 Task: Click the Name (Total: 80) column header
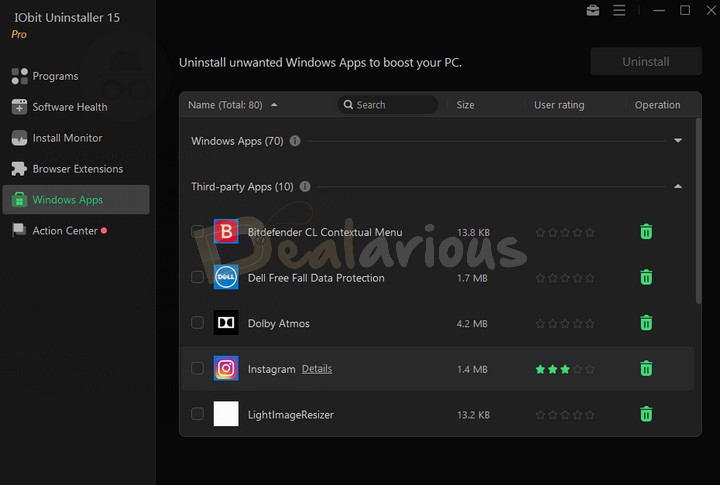[225, 105]
